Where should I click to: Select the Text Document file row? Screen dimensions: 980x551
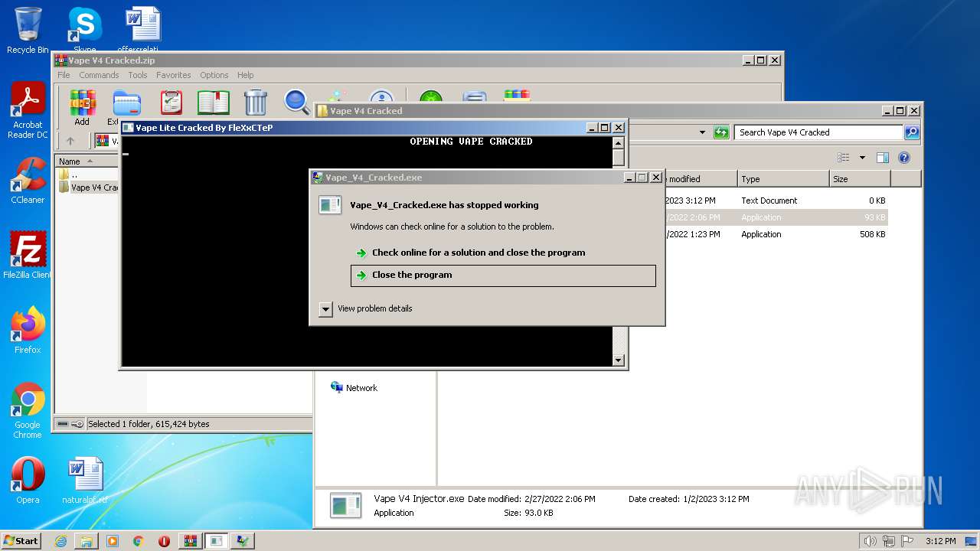pyautogui.click(x=776, y=201)
